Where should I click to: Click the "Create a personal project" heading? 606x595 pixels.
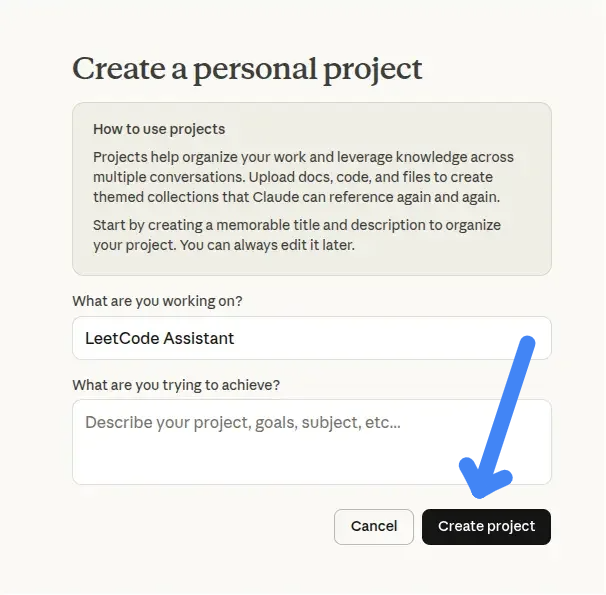247,69
